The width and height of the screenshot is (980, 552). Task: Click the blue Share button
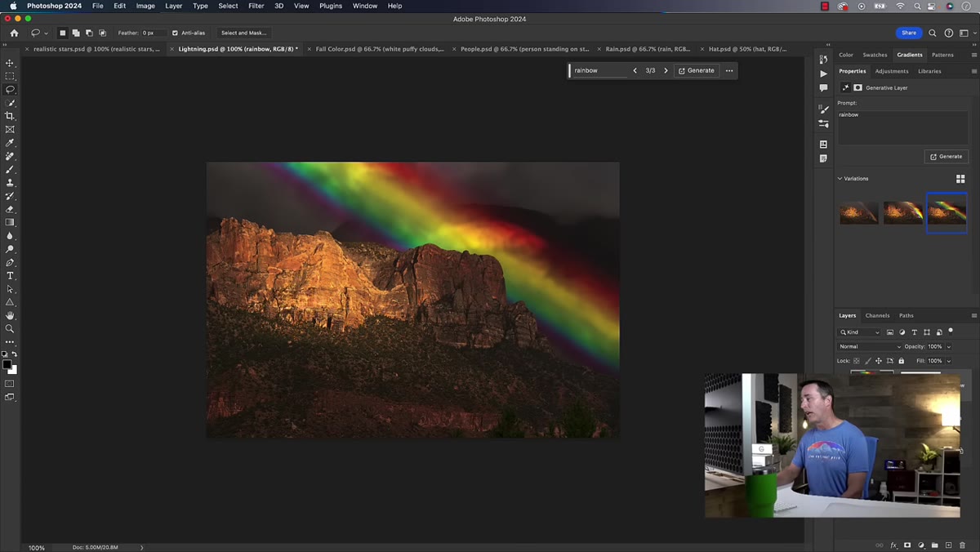pos(909,33)
